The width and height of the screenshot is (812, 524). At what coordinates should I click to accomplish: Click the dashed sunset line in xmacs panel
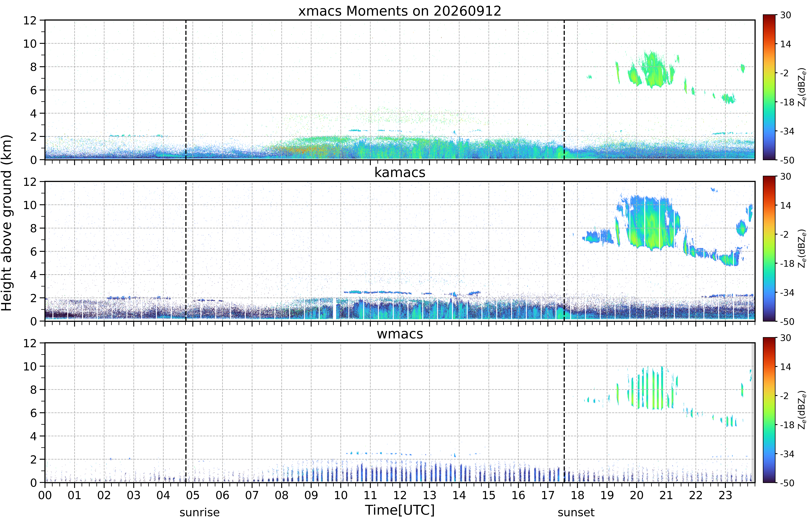[x=564, y=90]
